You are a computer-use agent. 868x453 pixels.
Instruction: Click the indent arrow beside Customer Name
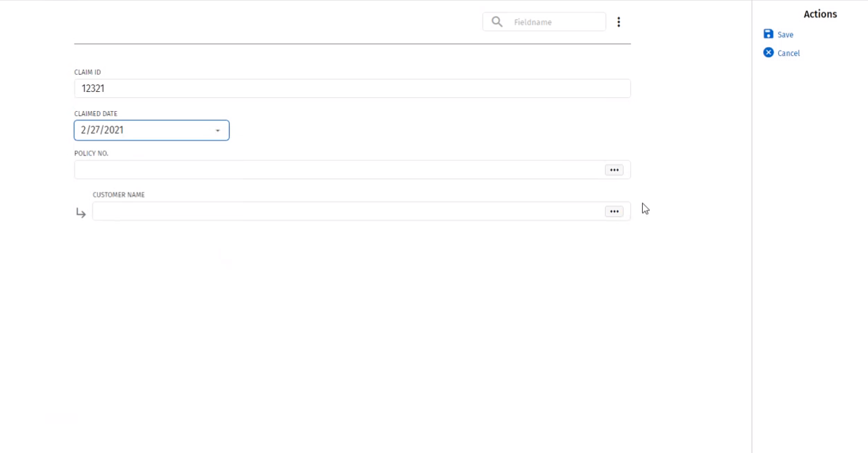click(81, 213)
